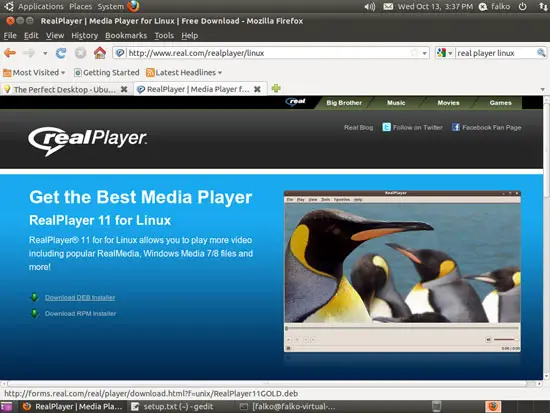Open the Twitter bird icon link
The height and width of the screenshot is (413, 550).
[386, 127]
